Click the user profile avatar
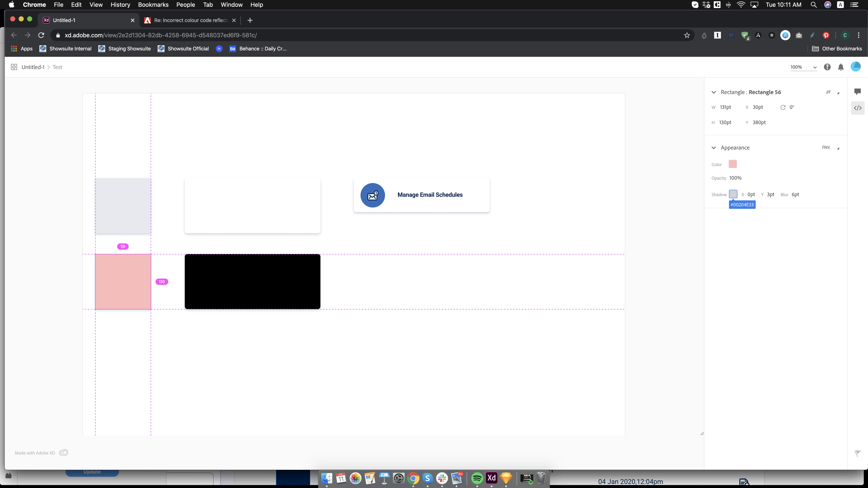This screenshot has width=868, height=488. tap(855, 67)
